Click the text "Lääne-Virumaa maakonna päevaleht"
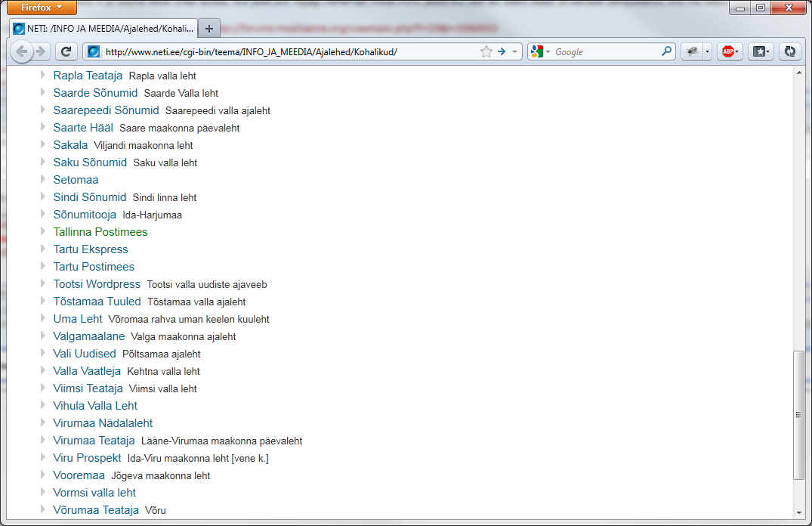Viewport: 812px width, 526px height. (x=221, y=441)
